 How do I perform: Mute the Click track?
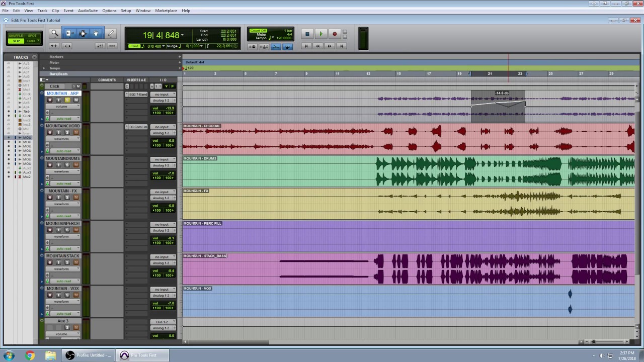pos(78,86)
